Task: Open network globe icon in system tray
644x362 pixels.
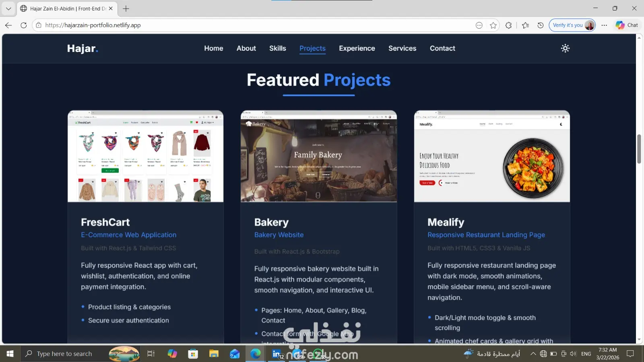Action: point(543,354)
